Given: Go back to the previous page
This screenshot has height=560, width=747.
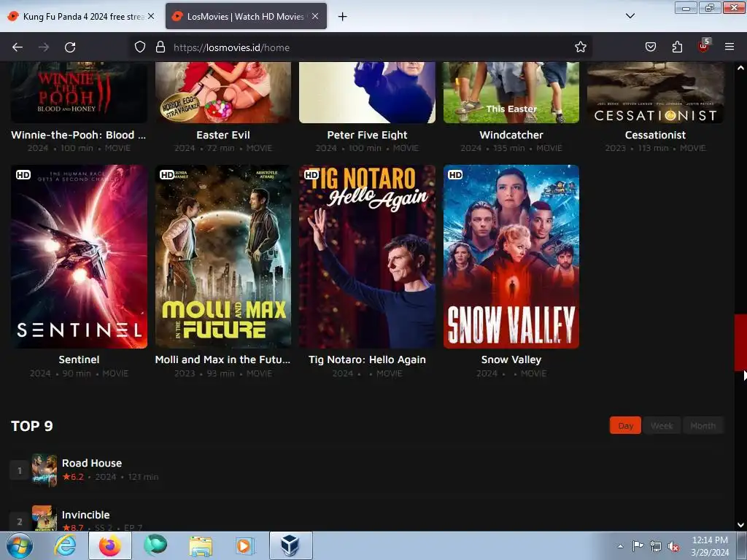Looking at the screenshot, I should coord(18,47).
